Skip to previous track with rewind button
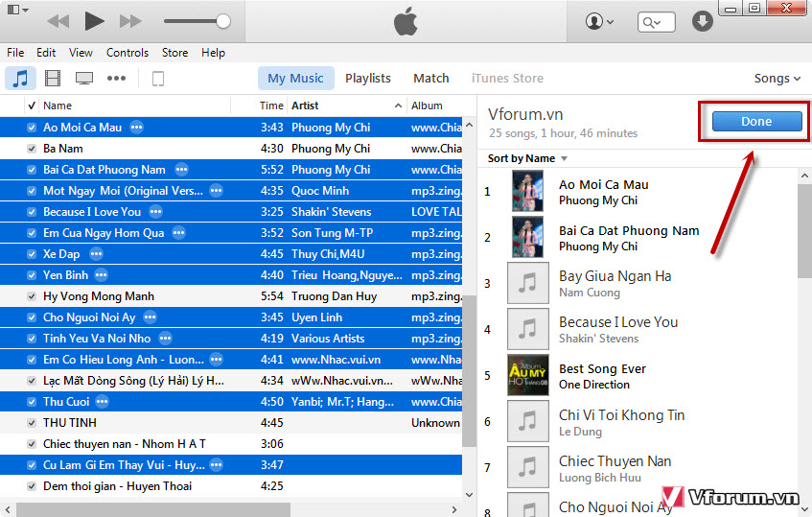 (58, 21)
